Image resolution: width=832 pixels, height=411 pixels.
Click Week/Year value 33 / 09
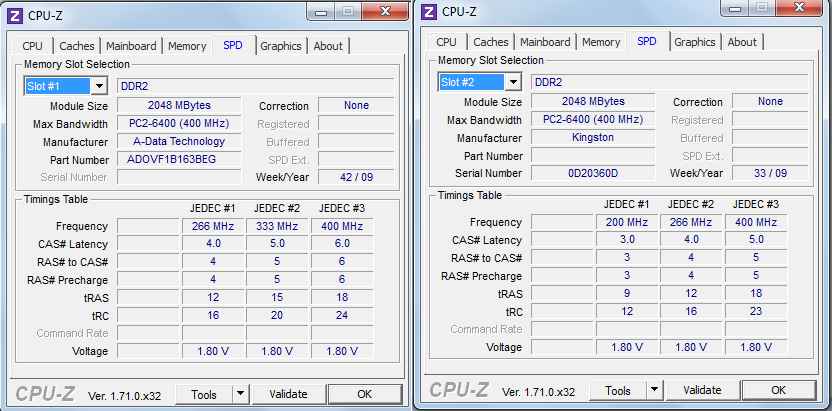[770, 173]
